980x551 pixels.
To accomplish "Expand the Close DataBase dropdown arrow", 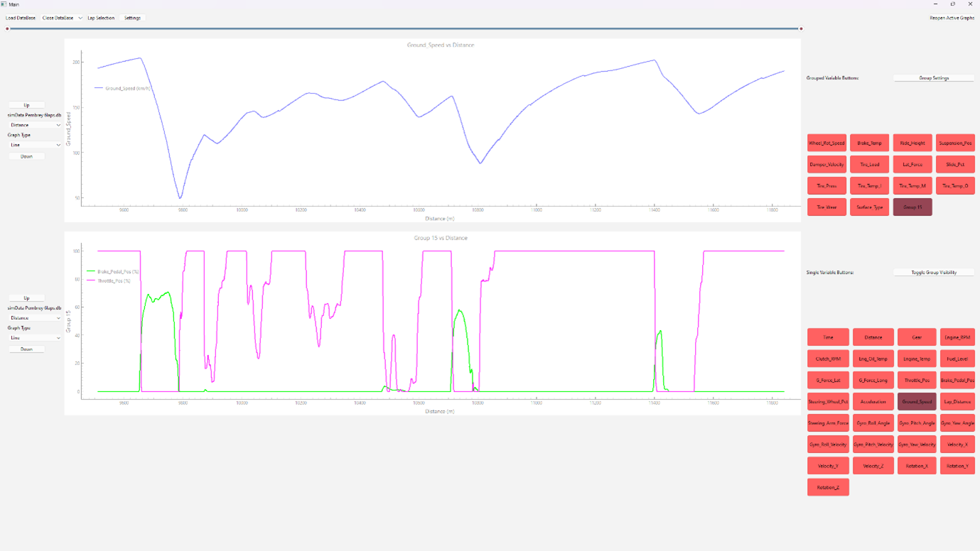I will (80, 18).
